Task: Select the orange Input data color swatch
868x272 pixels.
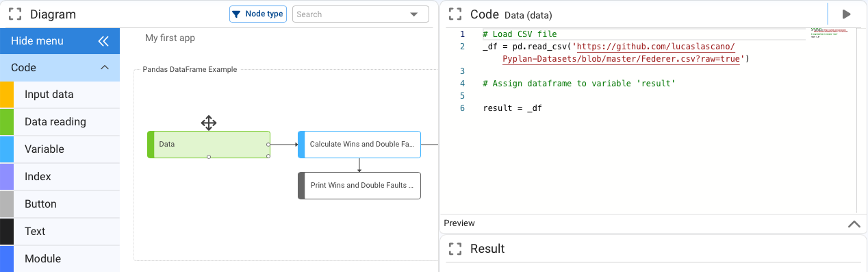Action: click(x=7, y=95)
